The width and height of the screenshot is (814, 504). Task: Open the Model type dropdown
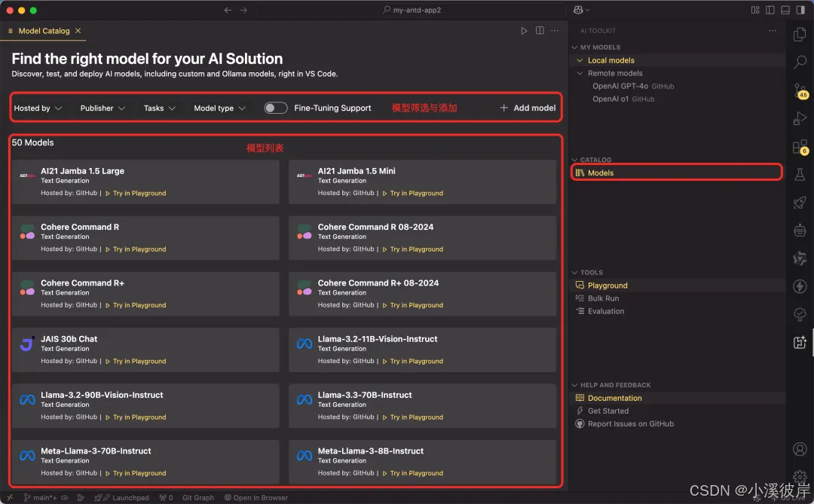(x=219, y=108)
